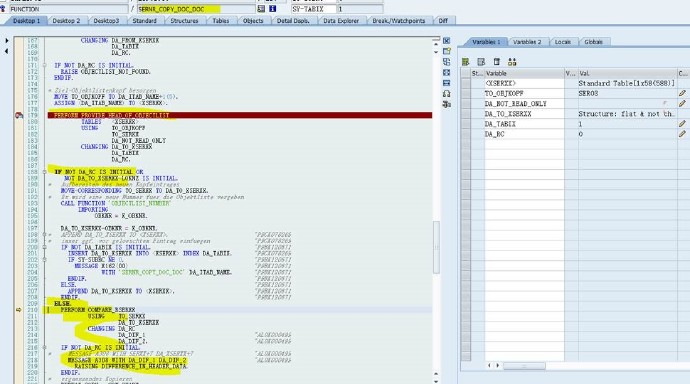Click the swap tool icon in the vertical toolbar
Screen dimensions: 690x384
(x=447, y=62)
